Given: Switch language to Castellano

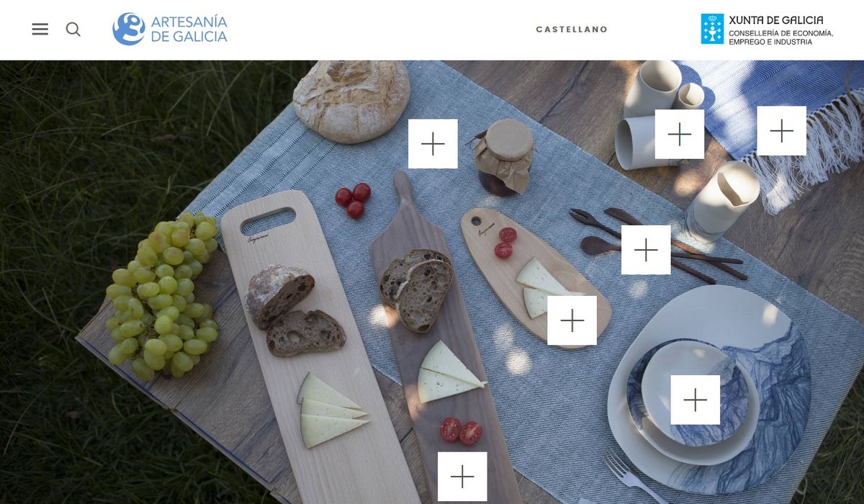Looking at the screenshot, I should click(572, 30).
